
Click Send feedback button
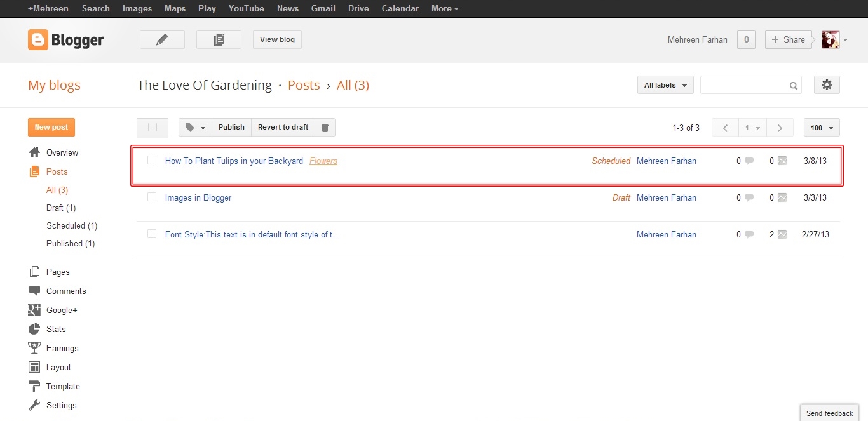tap(829, 413)
